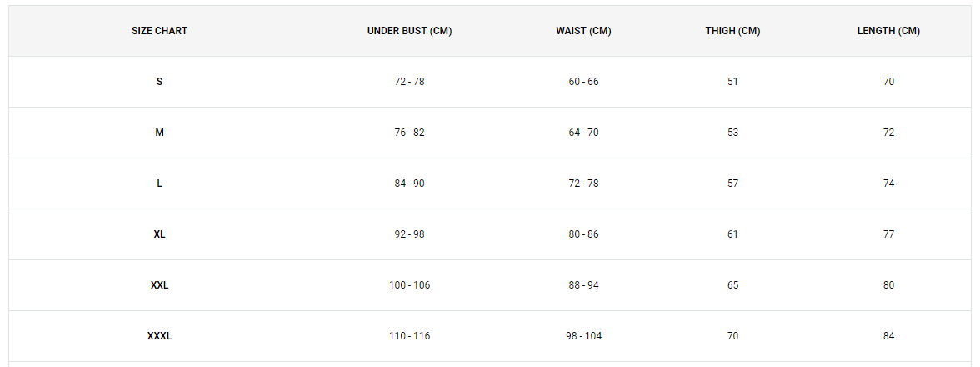Viewport: 980px width, 367px height.
Task: Click waist value 64 - 70
Action: click(x=583, y=133)
